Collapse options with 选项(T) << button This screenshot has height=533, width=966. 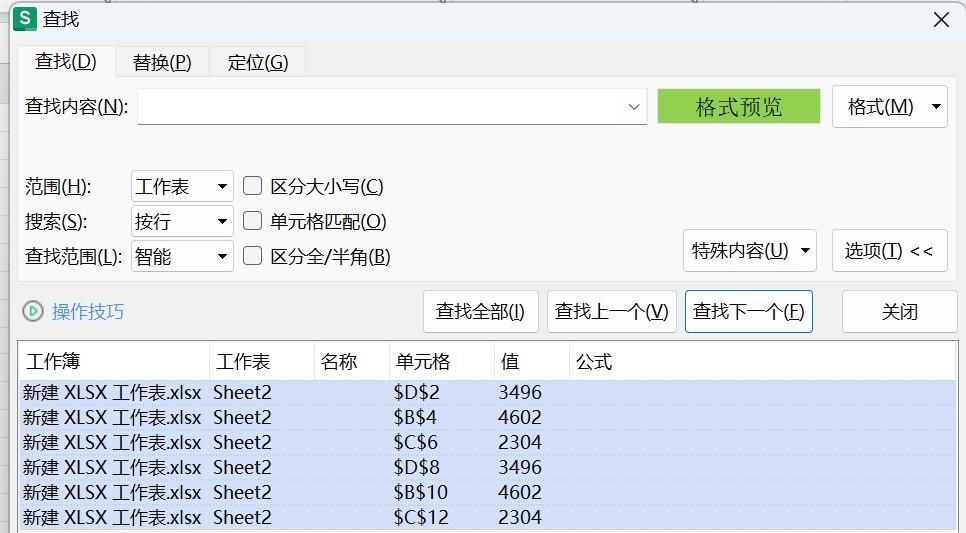point(890,250)
